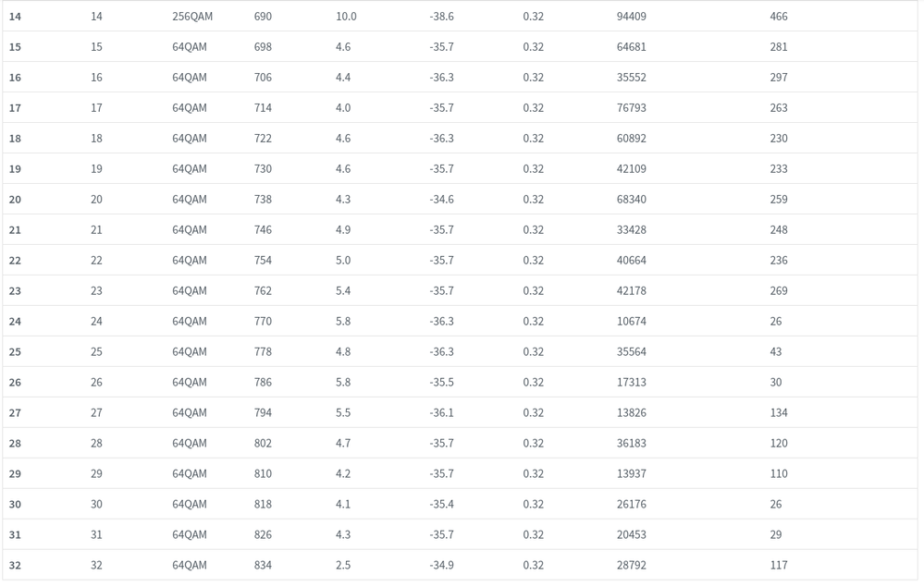Click the frequency value 826
The height and width of the screenshot is (587, 924).
click(x=263, y=535)
